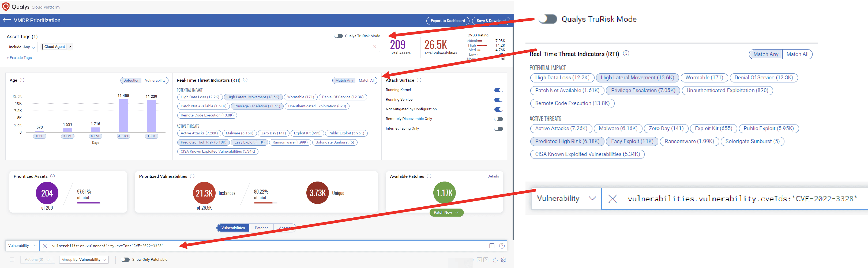The height and width of the screenshot is (268, 868).
Task: Select the Patches tab
Action: 261,228
